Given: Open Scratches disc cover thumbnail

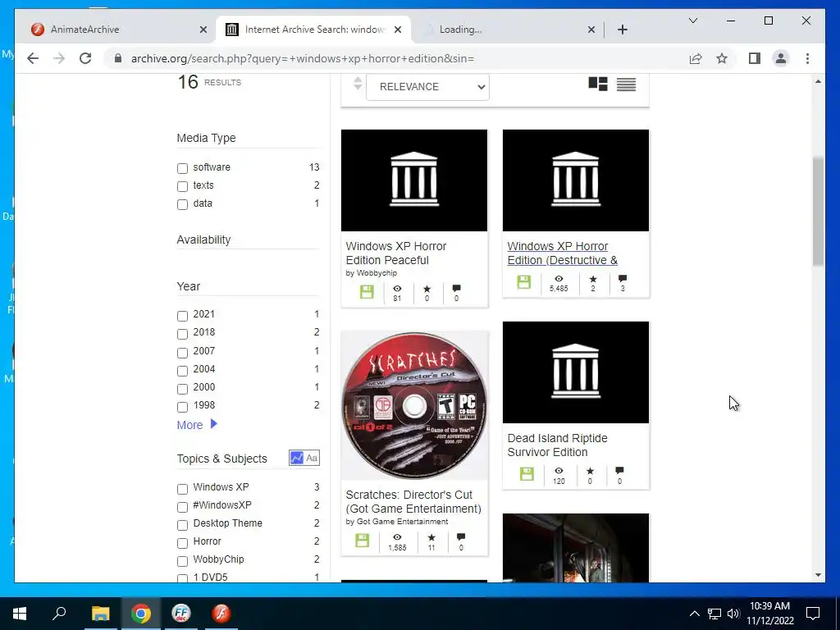Looking at the screenshot, I should 414,405.
